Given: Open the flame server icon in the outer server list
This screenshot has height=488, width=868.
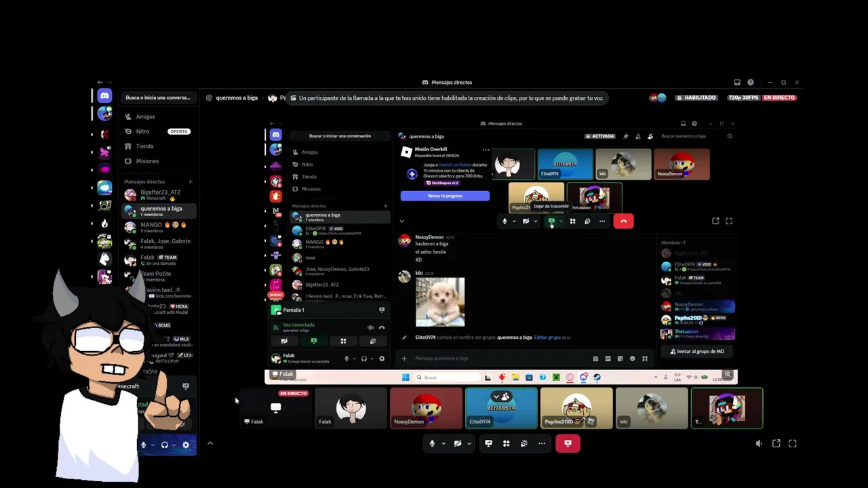Looking at the screenshot, I should (x=104, y=223).
